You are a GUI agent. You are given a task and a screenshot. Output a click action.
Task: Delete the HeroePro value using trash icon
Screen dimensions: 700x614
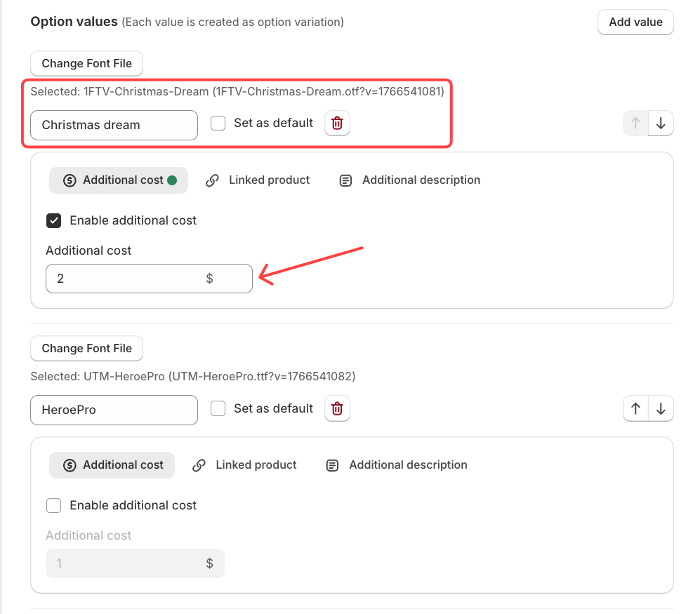click(337, 408)
